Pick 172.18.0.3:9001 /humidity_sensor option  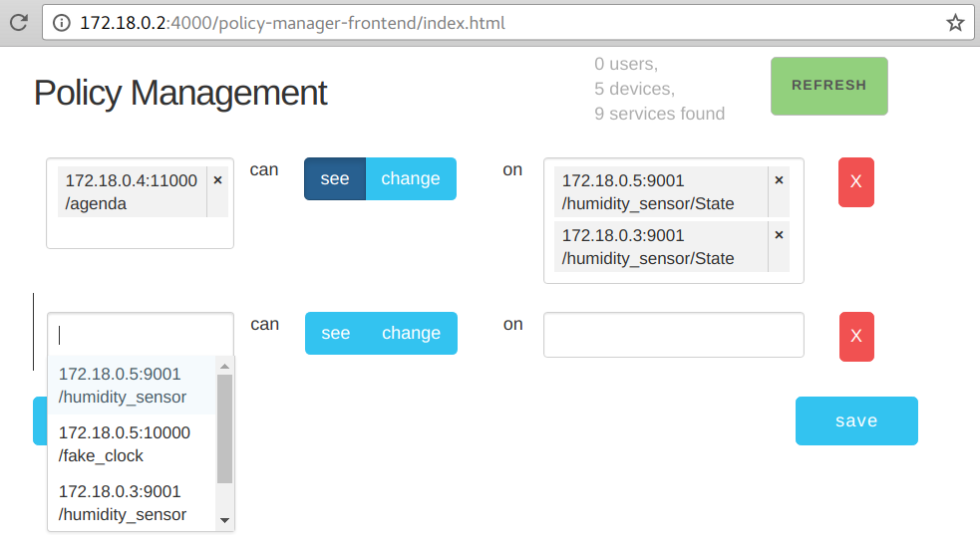point(123,502)
